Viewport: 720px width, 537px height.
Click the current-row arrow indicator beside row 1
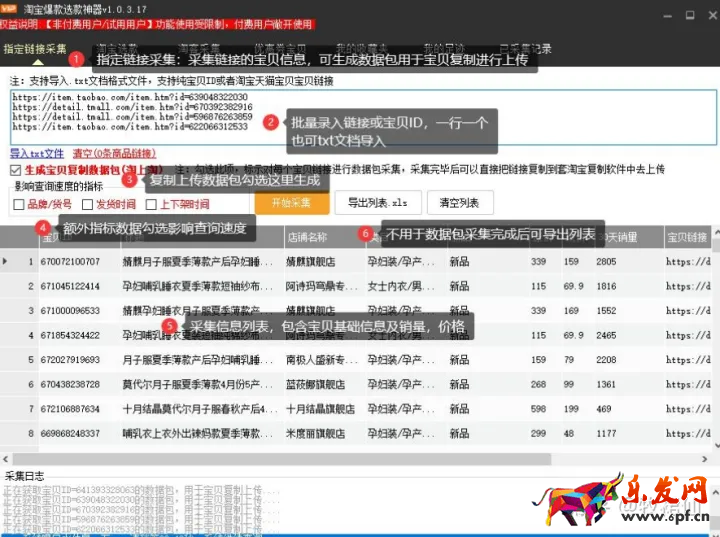[x=6, y=261]
